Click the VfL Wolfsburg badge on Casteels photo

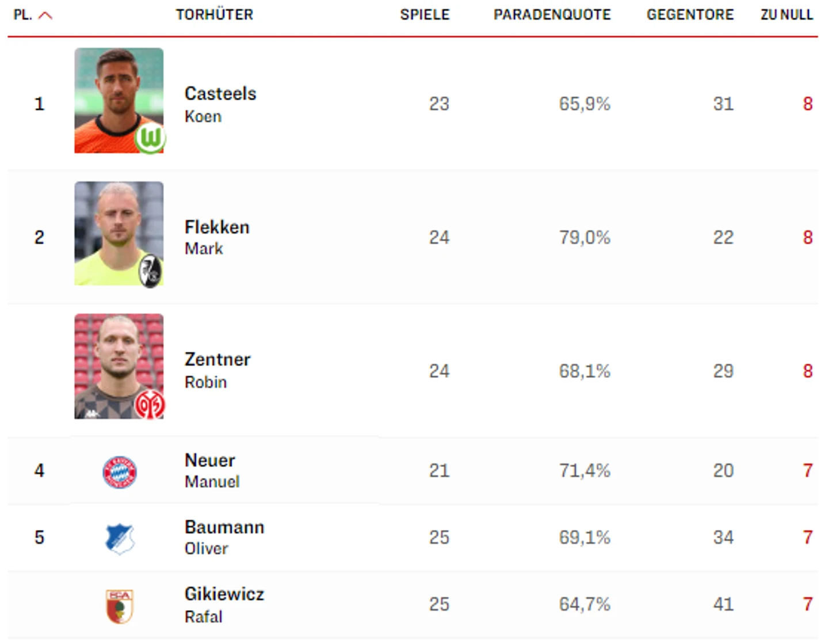[x=151, y=138]
